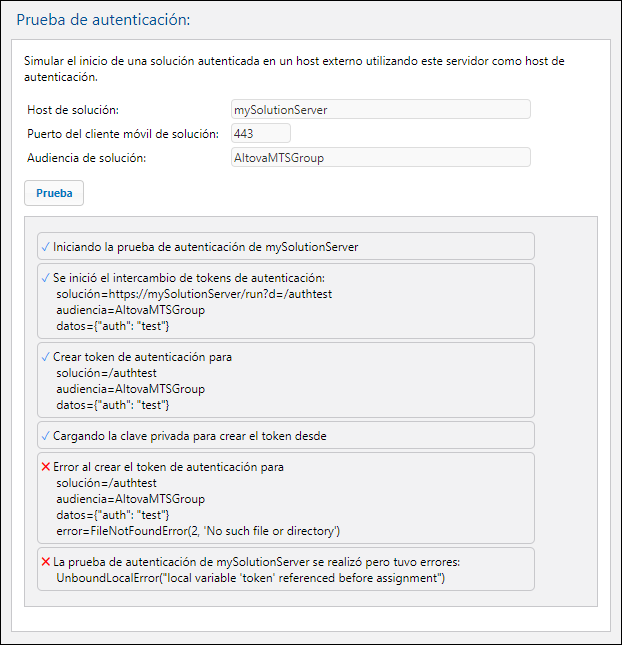
Task: Click the UnboundLocalError message line
Action: [251, 578]
